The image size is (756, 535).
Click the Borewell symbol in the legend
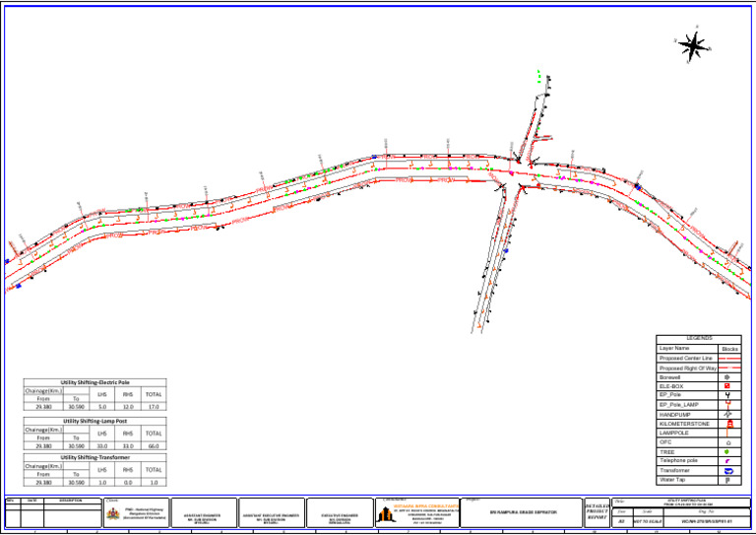click(727, 377)
